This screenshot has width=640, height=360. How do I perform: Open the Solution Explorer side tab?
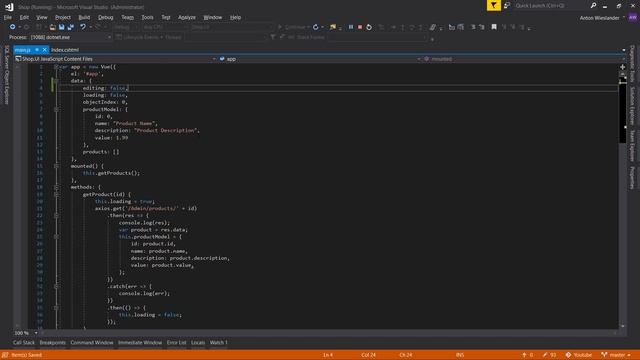click(632, 106)
